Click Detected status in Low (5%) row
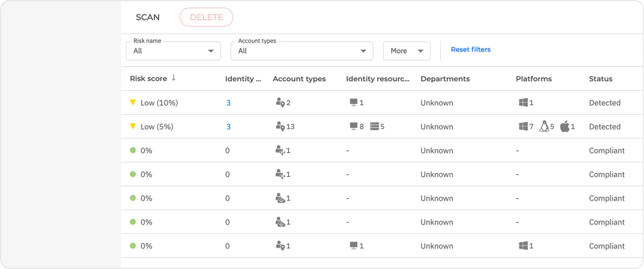The width and height of the screenshot is (644, 269). [605, 127]
